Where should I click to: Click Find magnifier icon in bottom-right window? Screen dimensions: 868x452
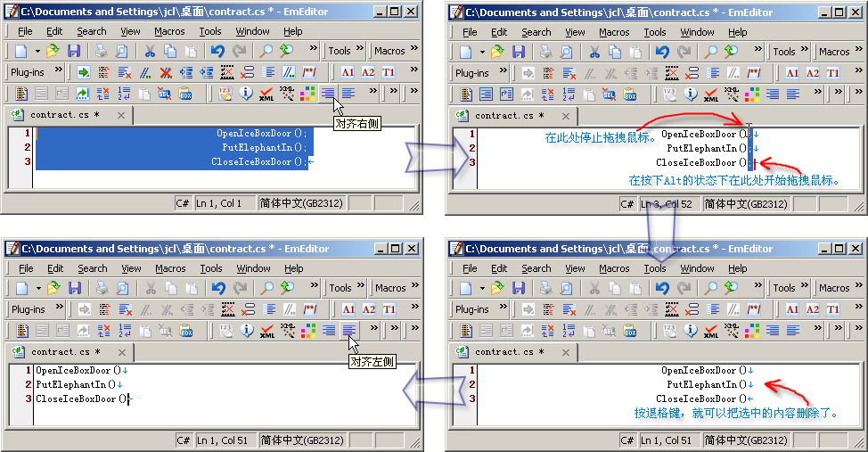coord(711,288)
